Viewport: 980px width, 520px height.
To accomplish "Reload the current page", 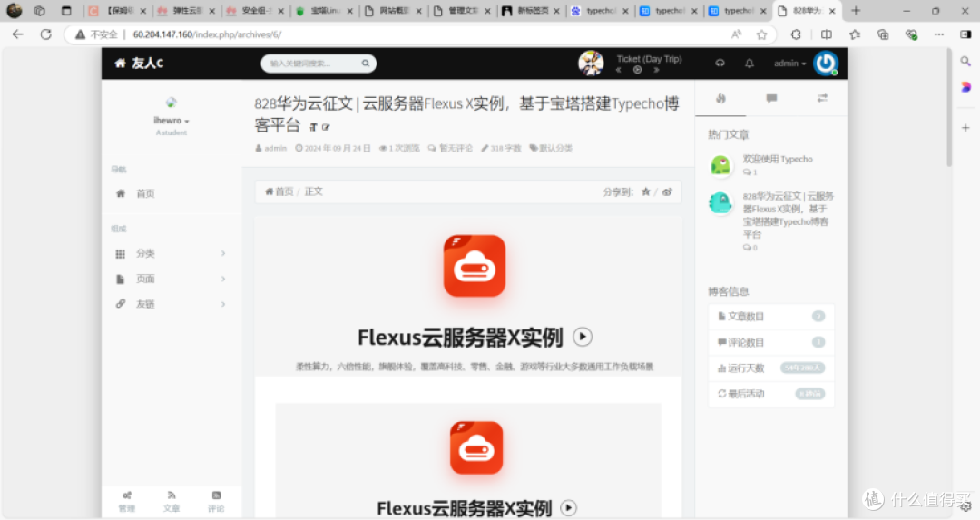I will pos(45,34).
